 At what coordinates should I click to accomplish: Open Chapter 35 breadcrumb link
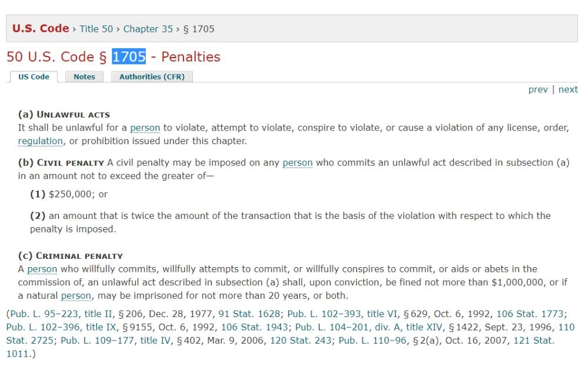coord(148,29)
